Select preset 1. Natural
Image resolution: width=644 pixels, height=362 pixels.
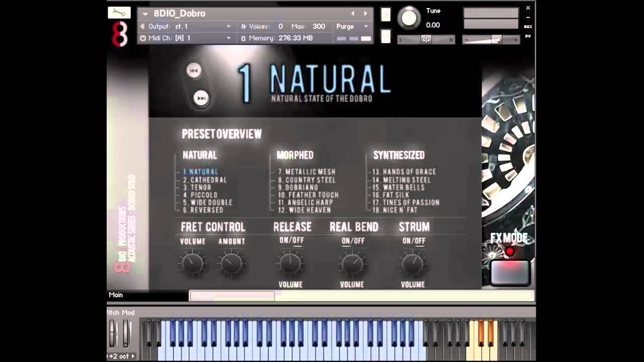(x=200, y=172)
